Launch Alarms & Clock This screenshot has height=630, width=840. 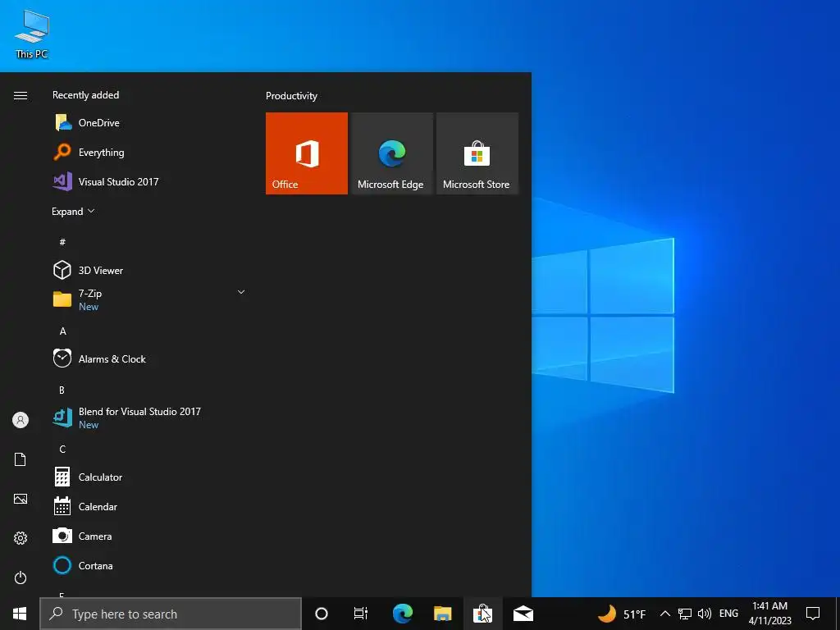tap(150, 359)
